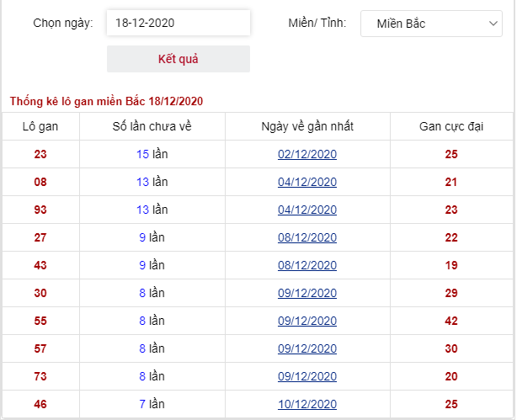
Task: Click the 15 lần cell
Action: point(152,154)
